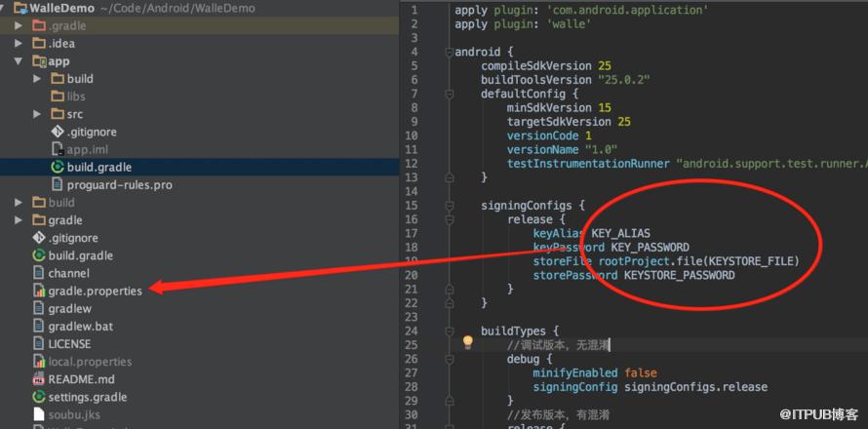Click the app build.gradle Gradle icon
This screenshot has height=429, width=868.
pyautogui.click(x=58, y=167)
